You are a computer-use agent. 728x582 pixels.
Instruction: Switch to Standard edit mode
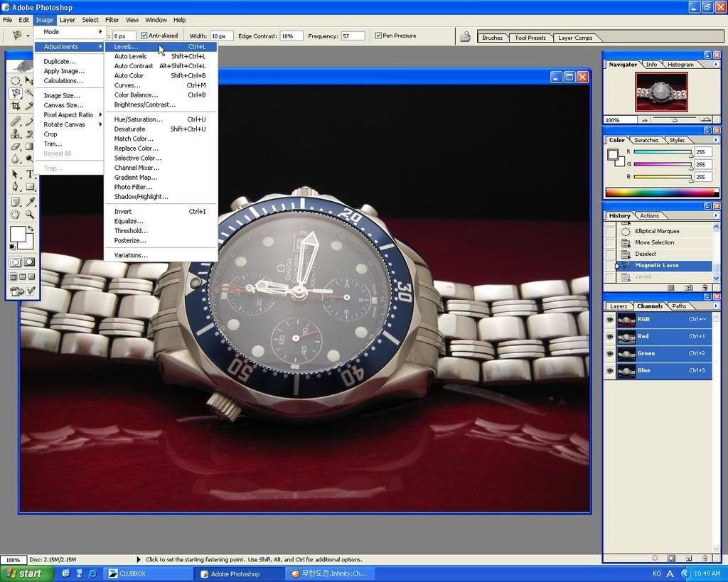click(x=16, y=262)
